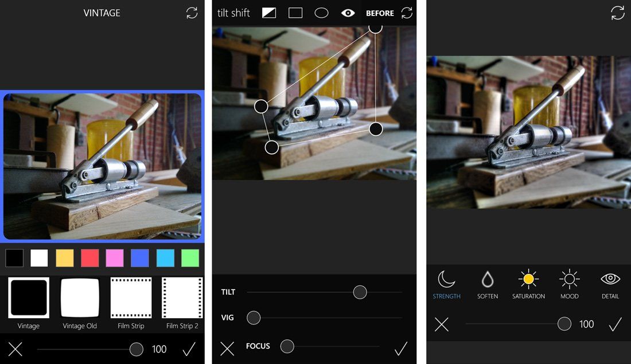The image size is (631, 364).
Task: Select the Soften droplet icon
Action: pos(488,281)
